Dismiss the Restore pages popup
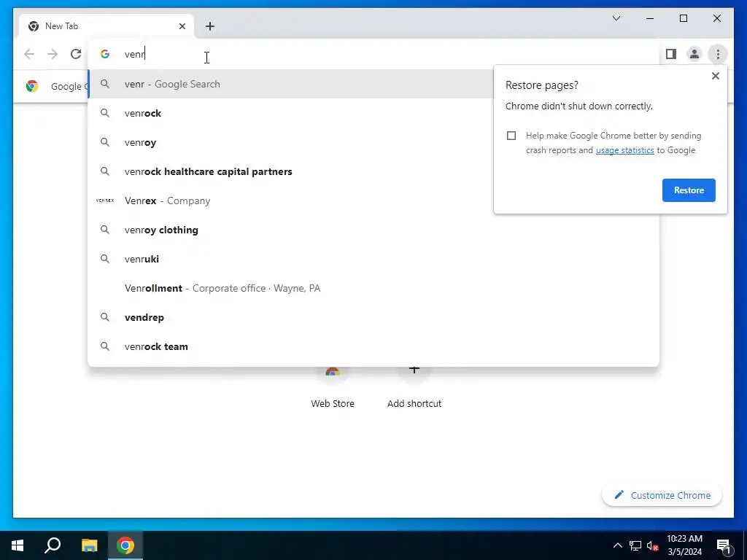This screenshot has width=747, height=560. coord(715,76)
